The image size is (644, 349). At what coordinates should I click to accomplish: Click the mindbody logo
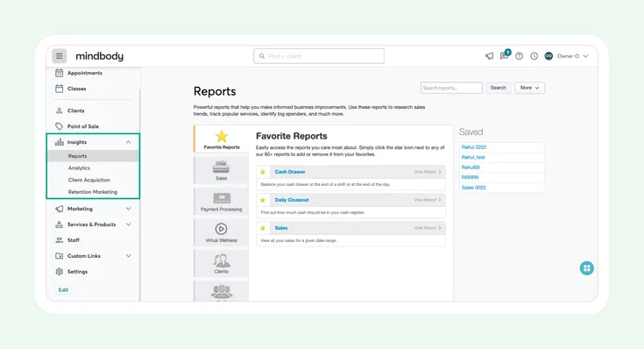(99, 56)
